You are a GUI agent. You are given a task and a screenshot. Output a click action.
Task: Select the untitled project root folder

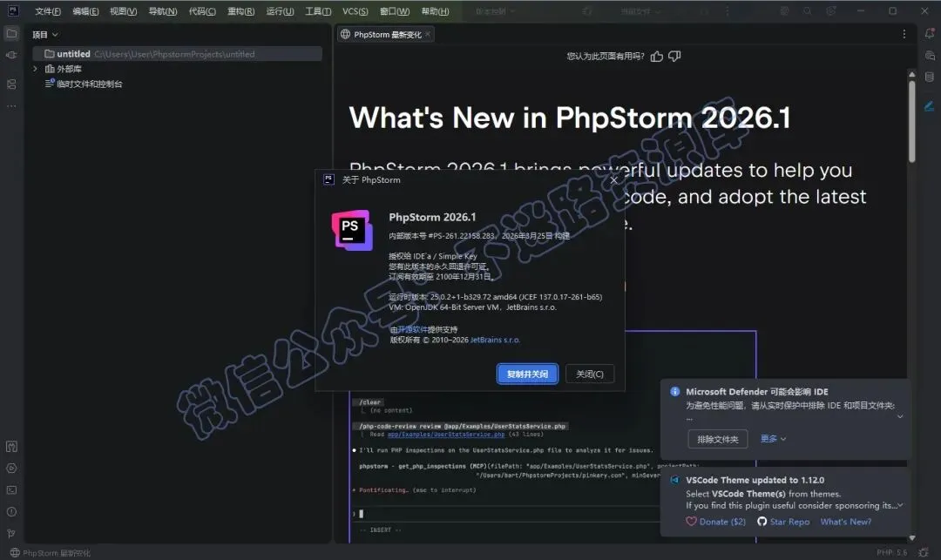(178, 54)
